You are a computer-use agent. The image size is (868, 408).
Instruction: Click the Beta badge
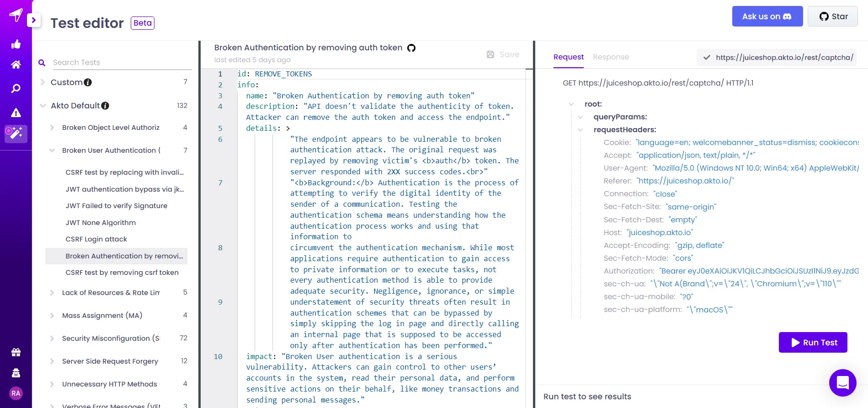pyautogui.click(x=143, y=23)
